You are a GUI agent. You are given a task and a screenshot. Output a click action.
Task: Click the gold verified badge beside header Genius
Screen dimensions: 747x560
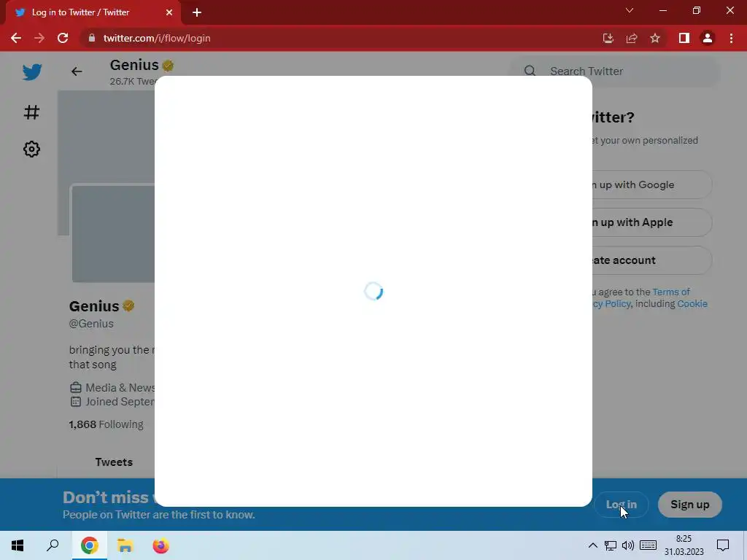tap(168, 65)
